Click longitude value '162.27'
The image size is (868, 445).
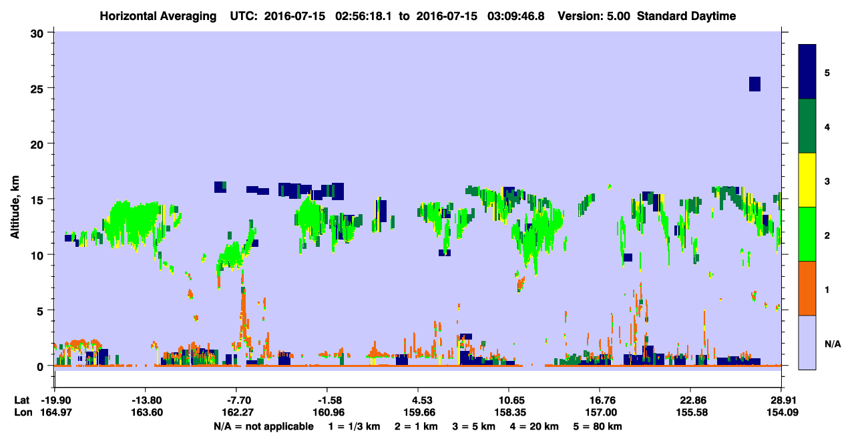tap(236, 412)
